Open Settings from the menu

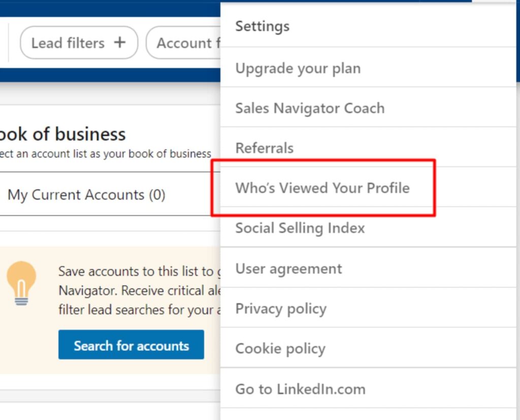coord(263,26)
